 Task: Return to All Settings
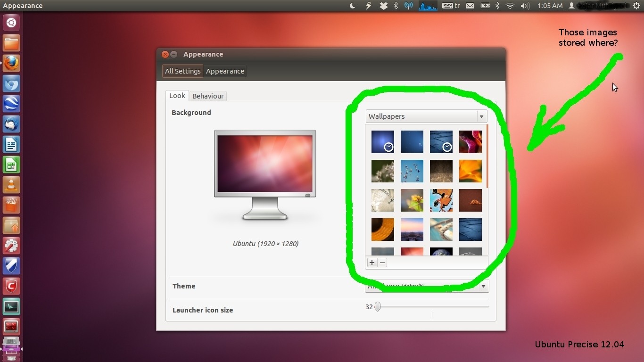(182, 71)
